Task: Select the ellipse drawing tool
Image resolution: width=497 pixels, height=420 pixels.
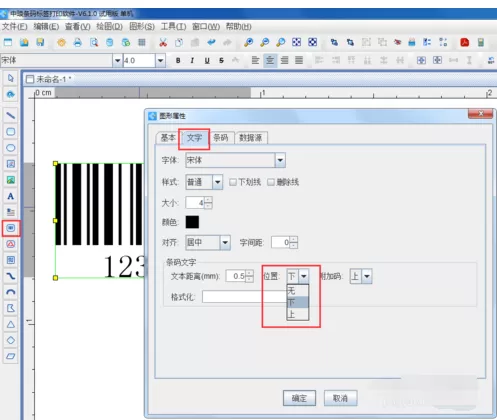Action: [x=11, y=148]
